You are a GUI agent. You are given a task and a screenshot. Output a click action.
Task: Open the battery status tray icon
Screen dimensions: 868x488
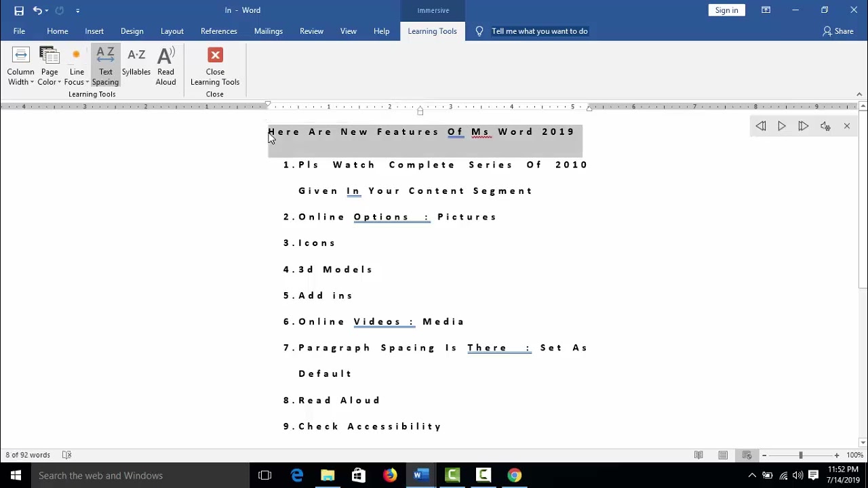point(768,476)
